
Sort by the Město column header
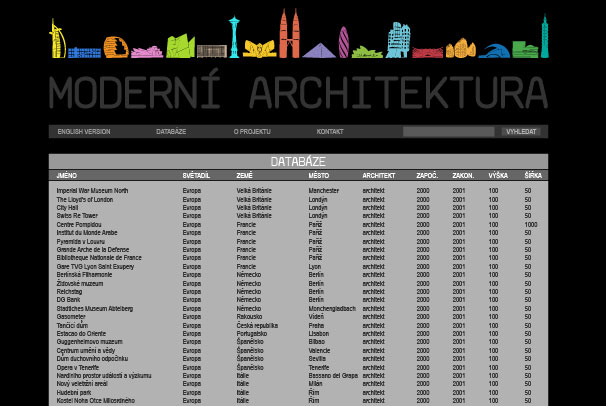tap(319, 176)
